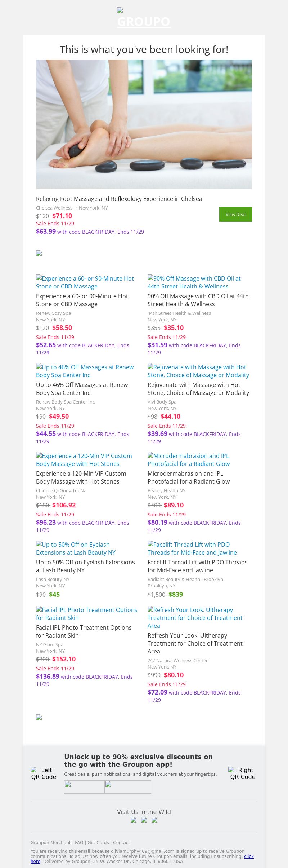Open the Hot Stone or CBD Massage image link
Viewport: 288px width, 868px height.
[85, 282]
